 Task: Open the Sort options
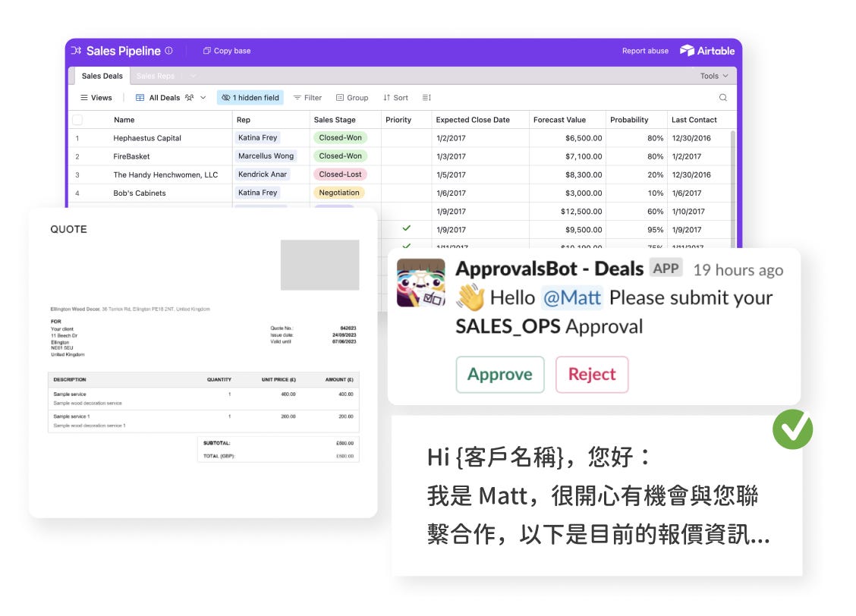(x=395, y=98)
